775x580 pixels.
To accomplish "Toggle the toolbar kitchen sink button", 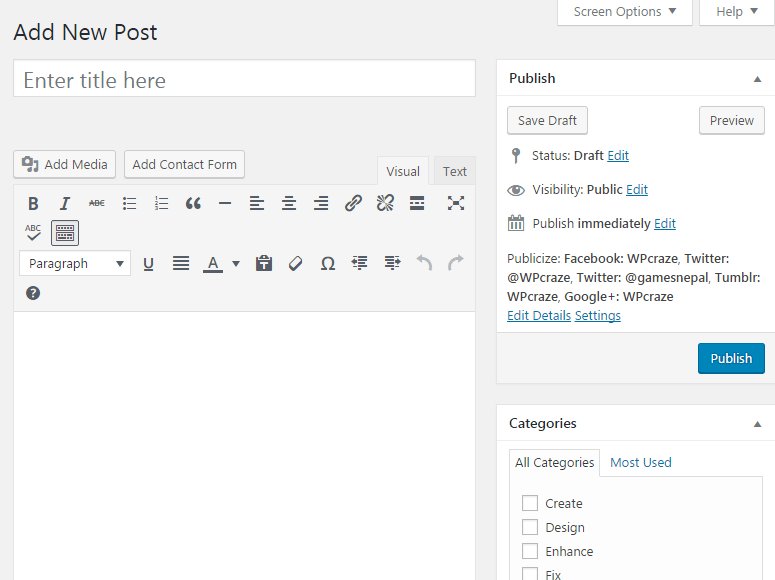I will click(65, 232).
